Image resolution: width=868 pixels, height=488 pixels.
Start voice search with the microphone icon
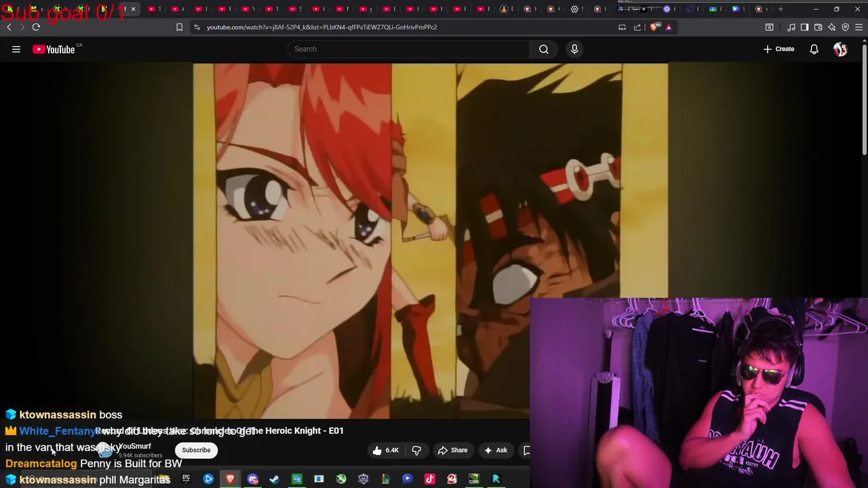pyautogui.click(x=574, y=49)
